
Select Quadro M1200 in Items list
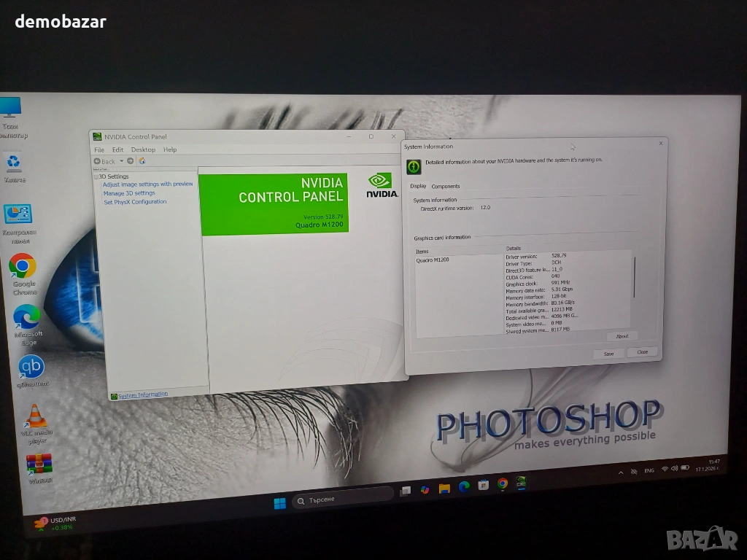pyautogui.click(x=433, y=260)
